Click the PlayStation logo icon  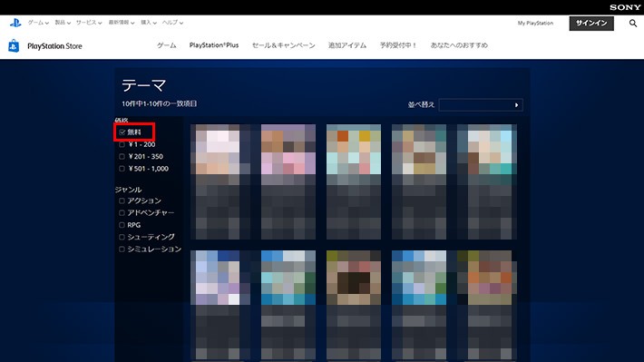pos(15,23)
